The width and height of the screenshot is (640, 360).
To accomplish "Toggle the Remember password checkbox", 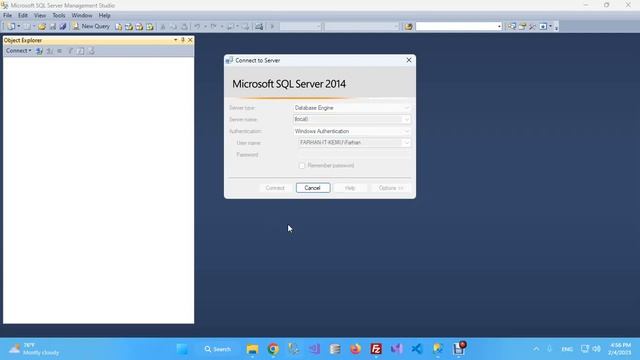I will (x=302, y=166).
